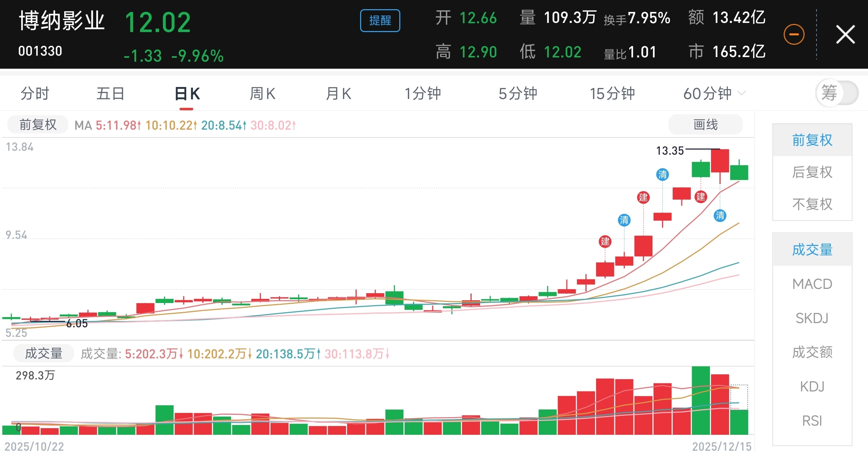Viewport: 868px width, 451px height.
Task: Click the lowest red 建 marker
Action: coord(605,241)
